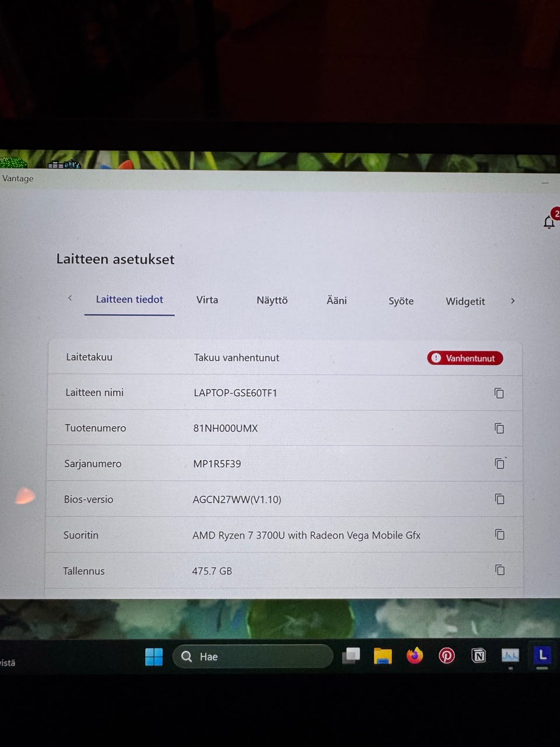Click the Tallennus label
This screenshot has height=747, width=560.
click(83, 571)
